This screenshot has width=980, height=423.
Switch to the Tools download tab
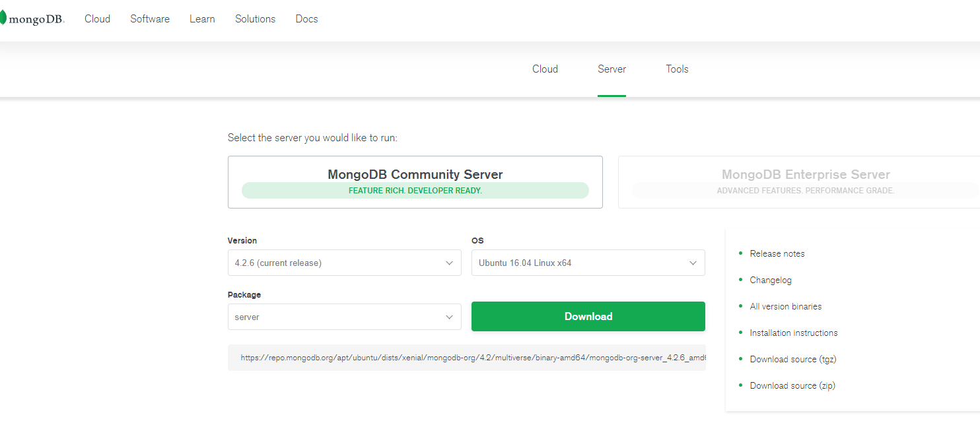click(677, 69)
